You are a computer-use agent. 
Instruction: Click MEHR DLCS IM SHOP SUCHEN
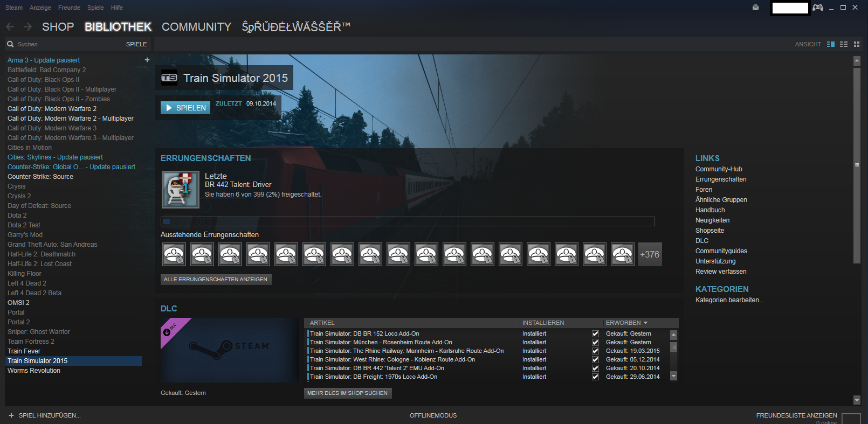348,393
